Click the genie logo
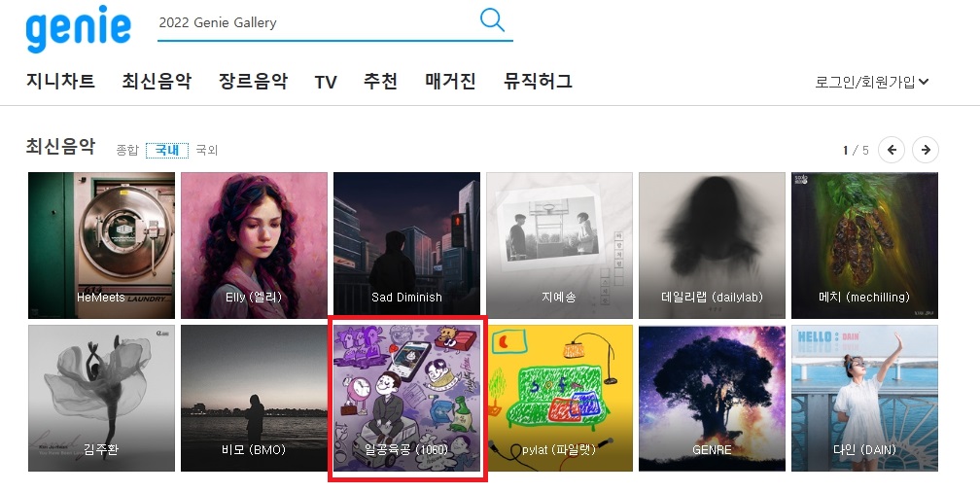This screenshot has width=980, height=493. click(x=78, y=27)
